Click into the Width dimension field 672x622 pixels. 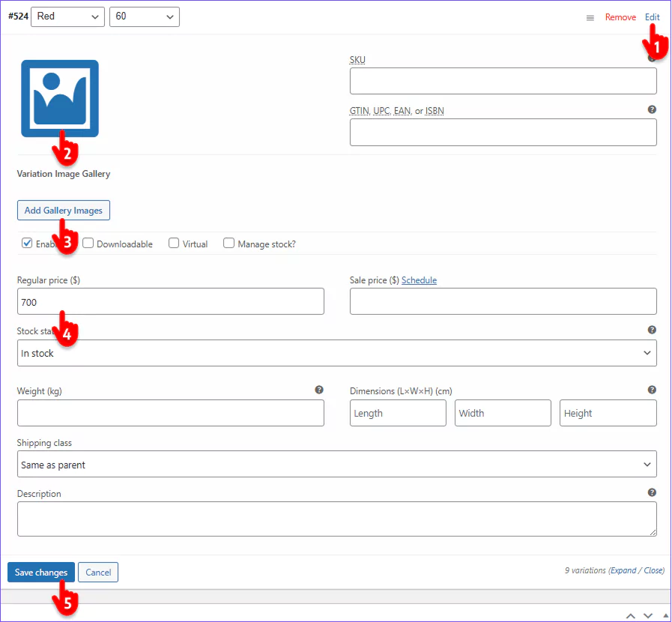click(503, 413)
